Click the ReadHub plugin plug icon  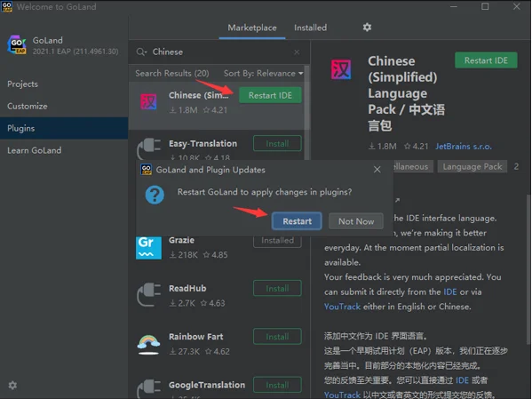148,295
